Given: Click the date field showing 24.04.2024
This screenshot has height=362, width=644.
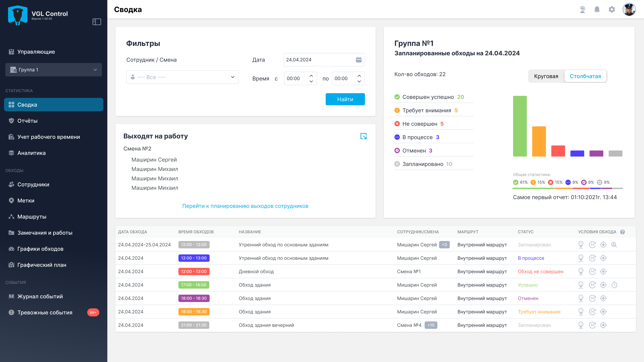Looking at the screenshot, I should coord(324,60).
